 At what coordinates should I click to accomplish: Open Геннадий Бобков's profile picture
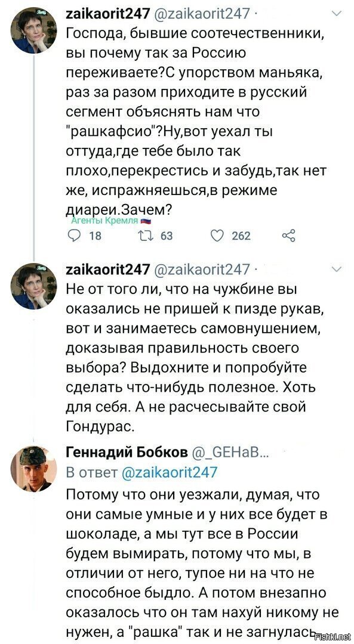click(33, 468)
